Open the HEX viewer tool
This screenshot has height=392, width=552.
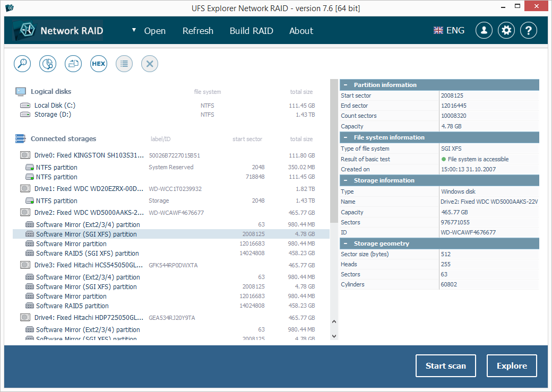click(99, 64)
